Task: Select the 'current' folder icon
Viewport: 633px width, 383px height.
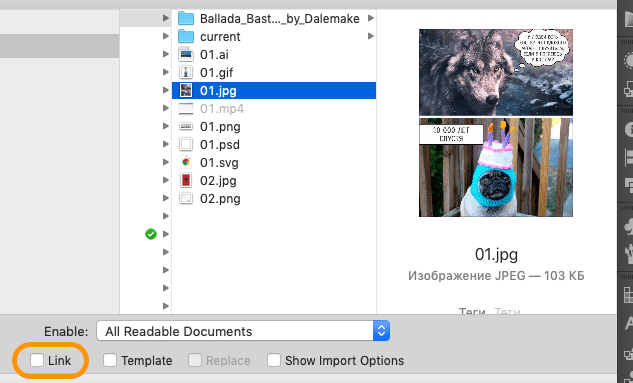Action: (x=186, y=36)
